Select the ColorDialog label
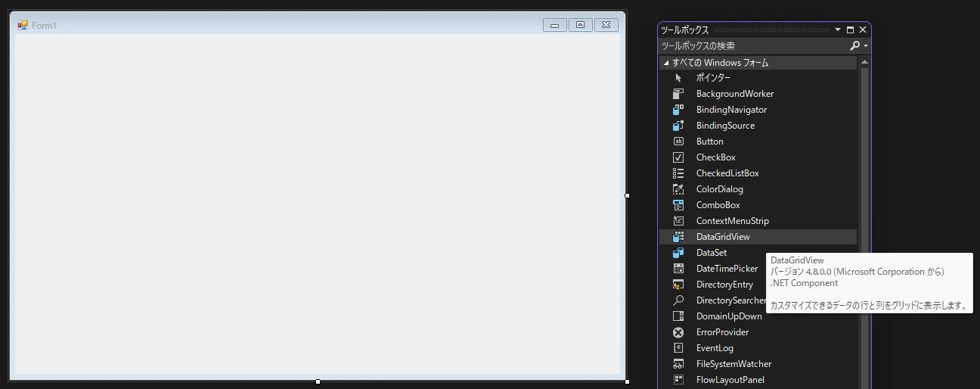 click(x=720, y=189)
